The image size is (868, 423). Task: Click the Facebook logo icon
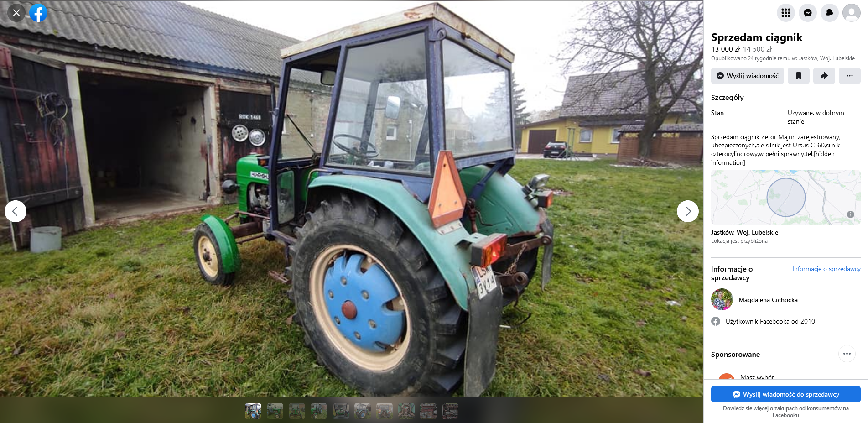click(x=38, y=13)
